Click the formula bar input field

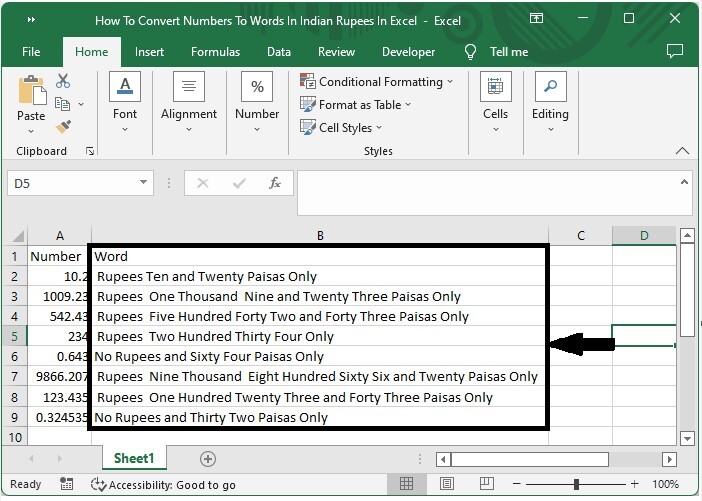tap(488, 193)
